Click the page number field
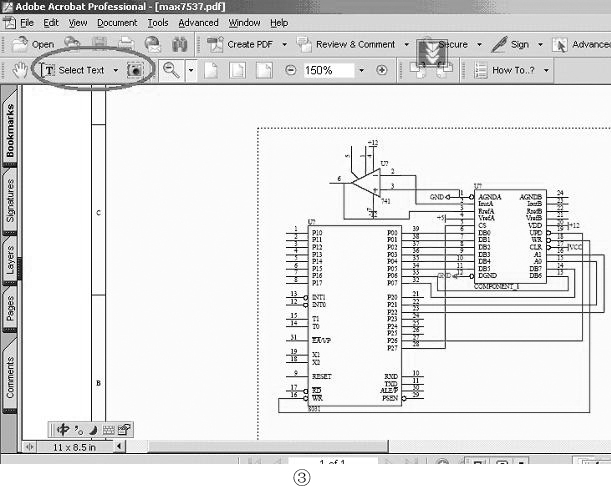This screenshot has height=489, width=611. pos(332,464)
